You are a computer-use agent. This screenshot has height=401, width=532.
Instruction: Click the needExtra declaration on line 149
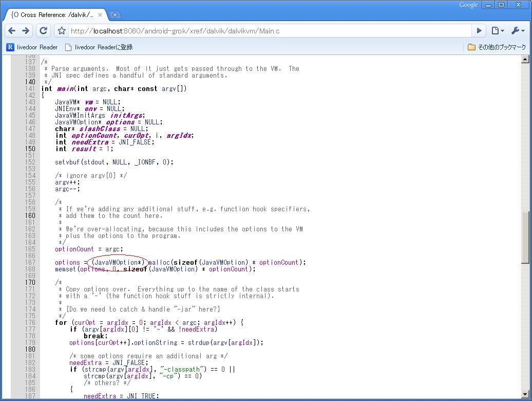coord(90,142)
